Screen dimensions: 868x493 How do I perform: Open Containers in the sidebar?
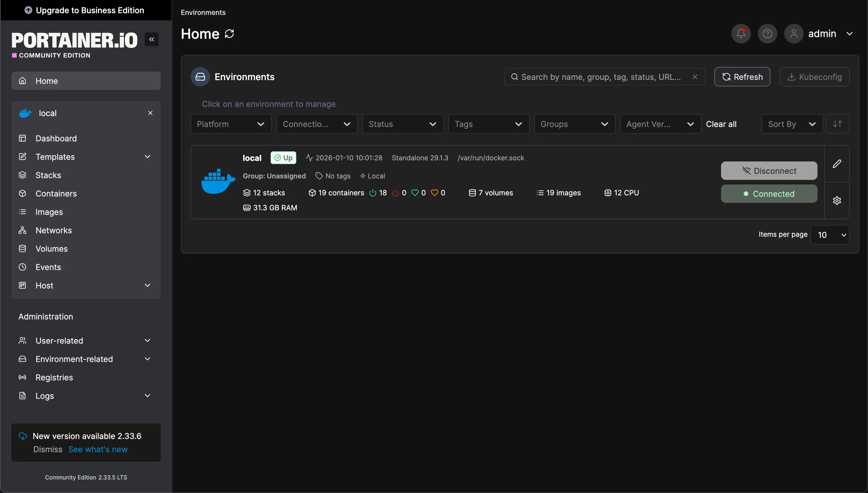[56, 193]
